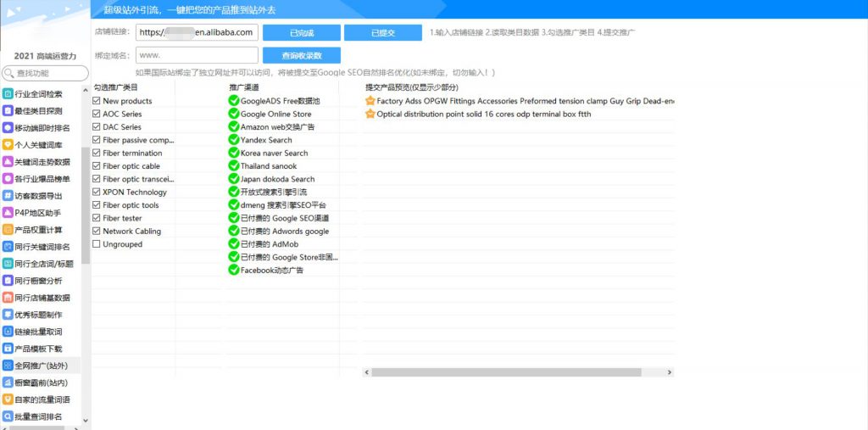Select the Google Online Store channel text
Viewport: 868px width, 430px height.
(275, 114)
